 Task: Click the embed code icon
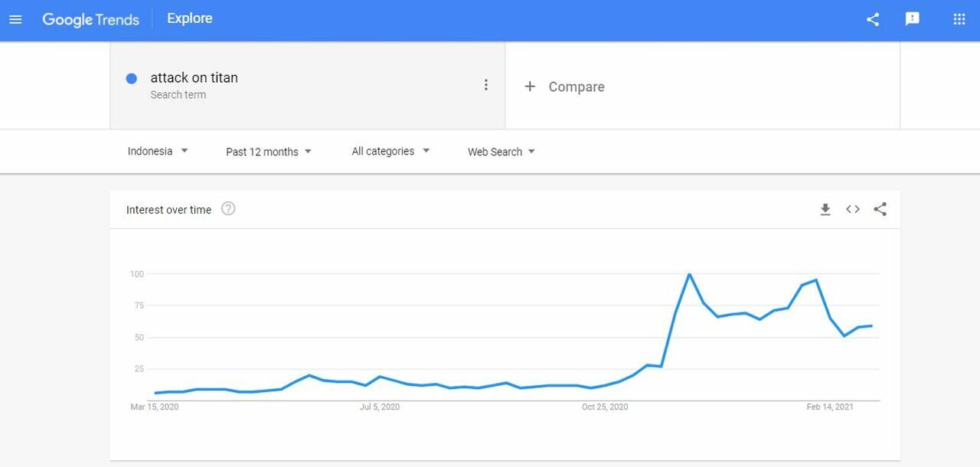click(853, 209)
